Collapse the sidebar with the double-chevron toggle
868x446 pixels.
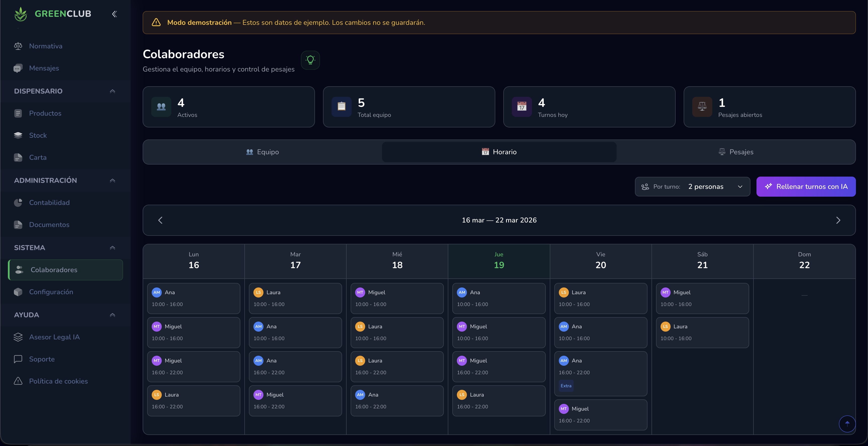(x=114, y=14)
